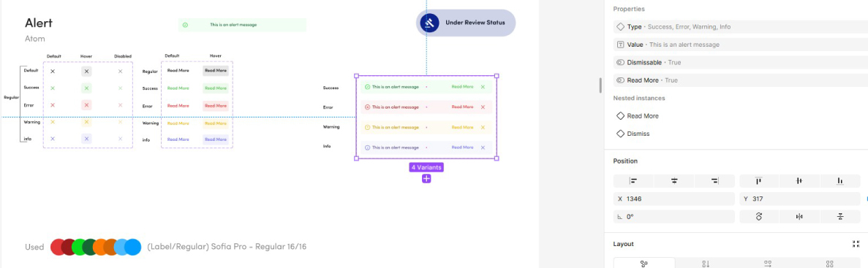The image size is (868, 268).
Task: Open the Type variant property row
Action: [741, 26]
